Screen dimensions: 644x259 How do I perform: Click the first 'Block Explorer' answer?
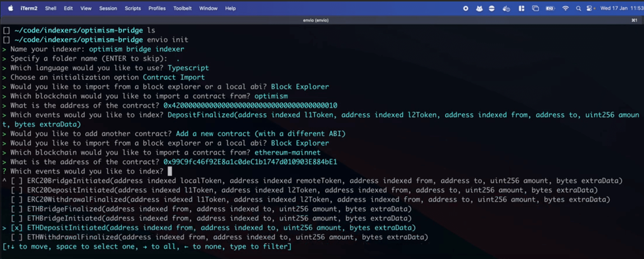(300, 87)
